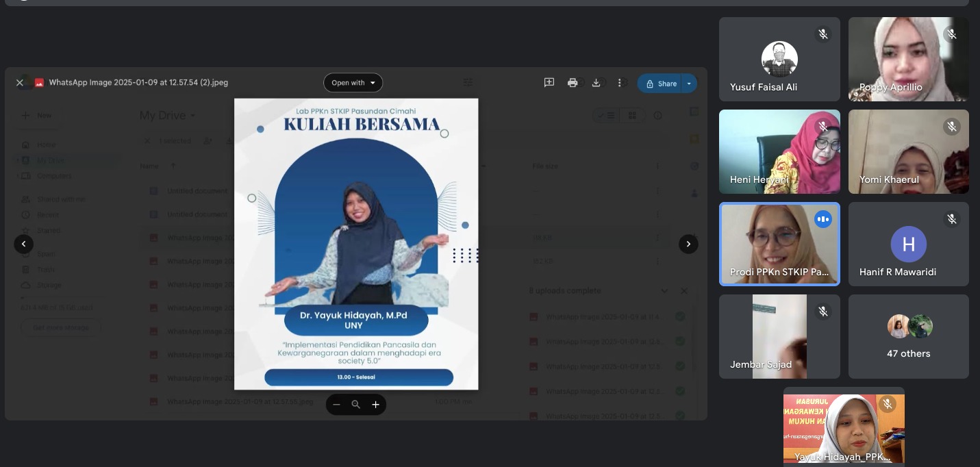Click the 152 KB file size cell
This screenshot has height=467, width=980.
(x=542, y=261)
